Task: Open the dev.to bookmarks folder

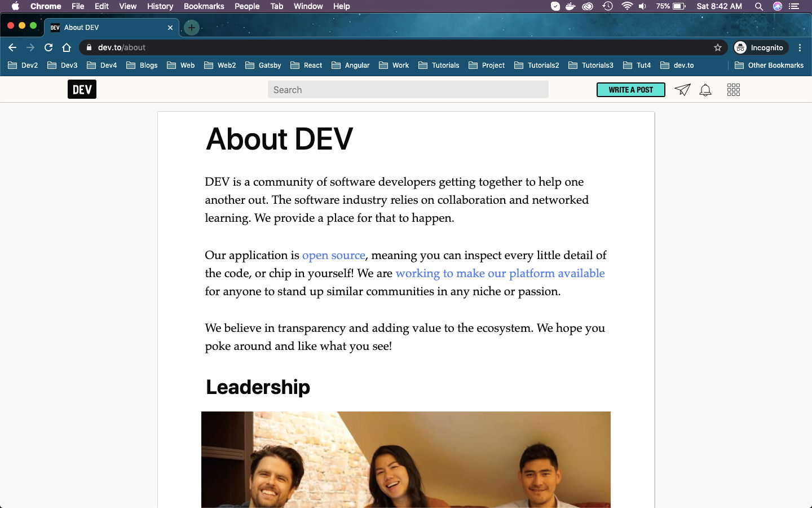Action: click(677, 65)
